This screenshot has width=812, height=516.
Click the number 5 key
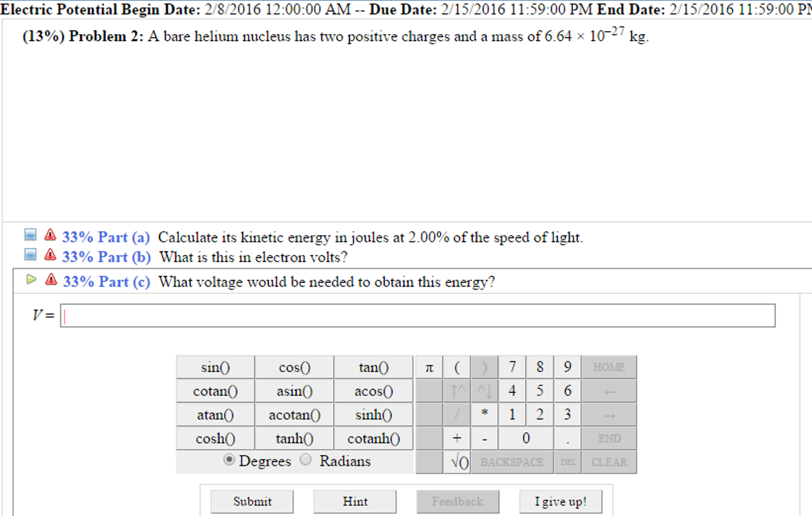(x=540, y=391)
